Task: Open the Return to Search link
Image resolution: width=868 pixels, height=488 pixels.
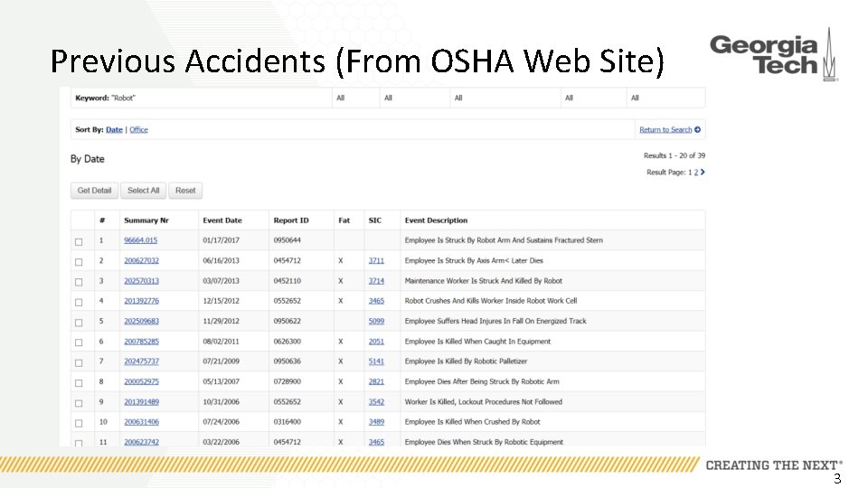Action: (665, 129)
